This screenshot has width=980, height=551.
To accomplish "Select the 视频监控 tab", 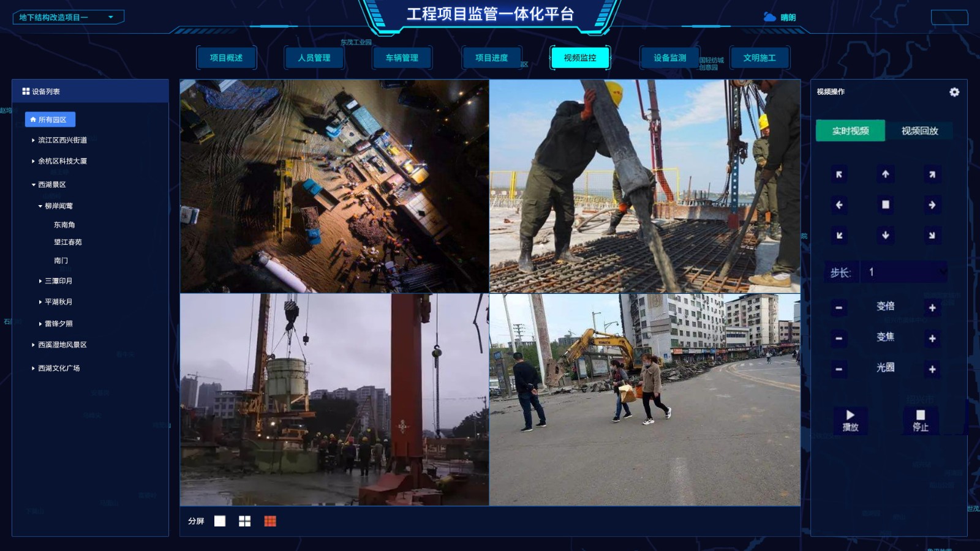I will click(580, 58).
